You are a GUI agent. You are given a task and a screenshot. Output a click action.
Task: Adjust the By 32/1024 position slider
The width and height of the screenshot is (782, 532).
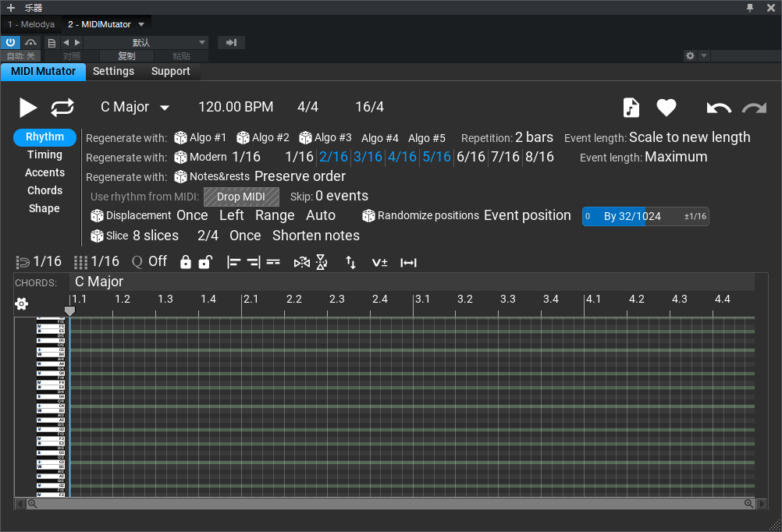point(645,216)
